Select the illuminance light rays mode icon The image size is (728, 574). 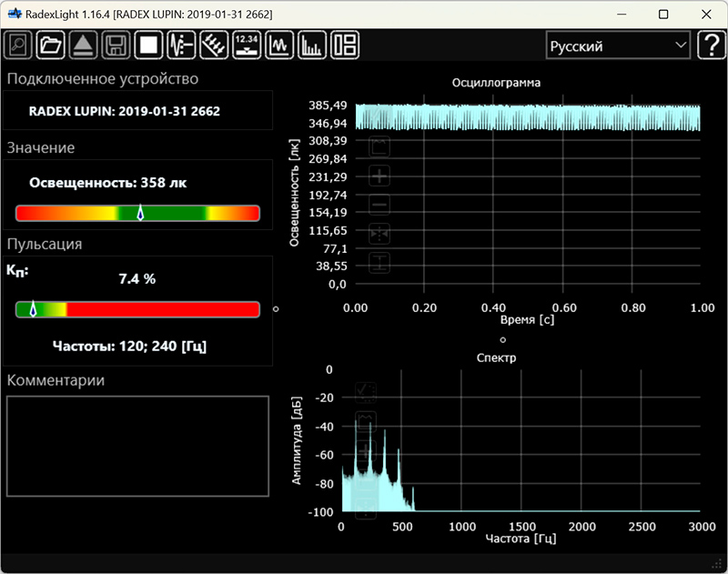(x=214, y=45)
